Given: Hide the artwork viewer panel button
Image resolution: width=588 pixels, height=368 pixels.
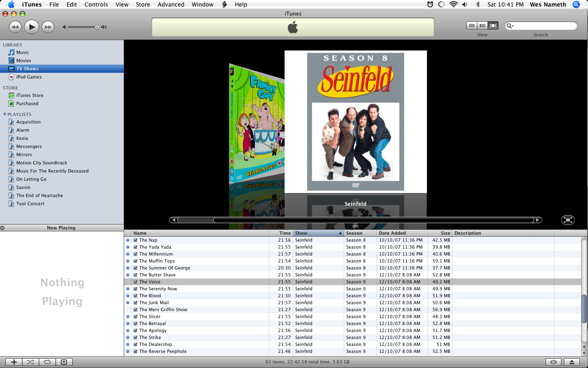Looking at the screenshot, I should tap(64, 362).
